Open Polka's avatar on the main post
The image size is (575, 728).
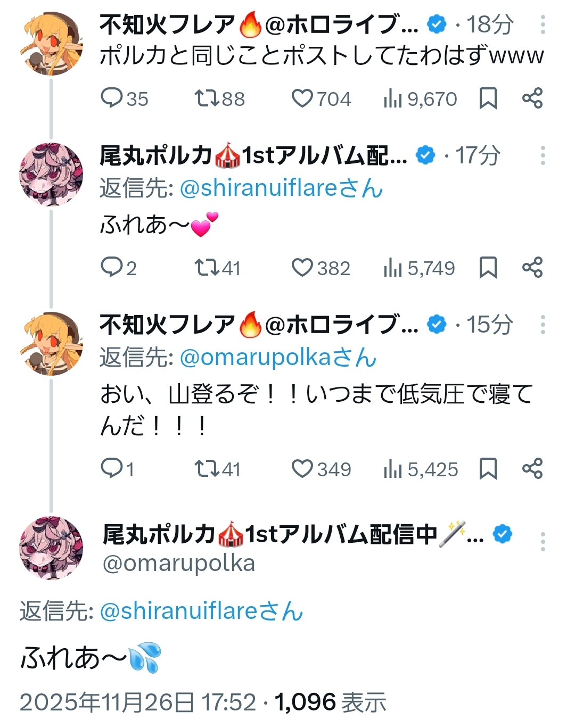[51, 548]
